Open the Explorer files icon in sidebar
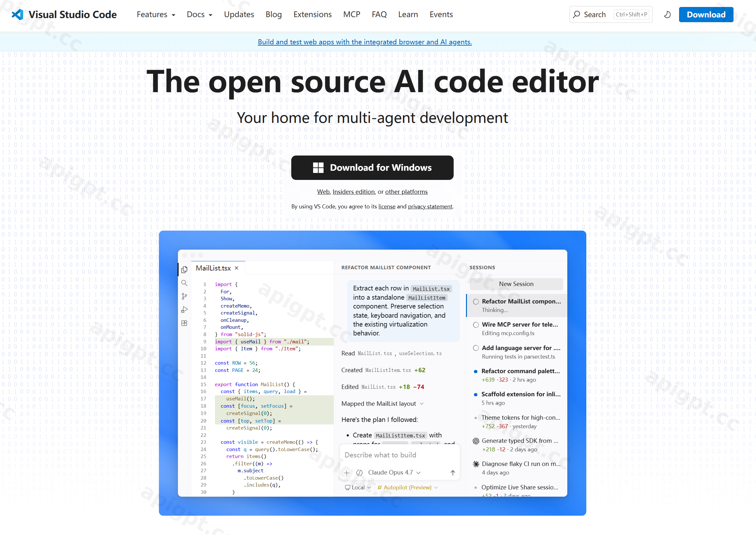The height and width of the screenshot is (535, 756). point(184,270)
